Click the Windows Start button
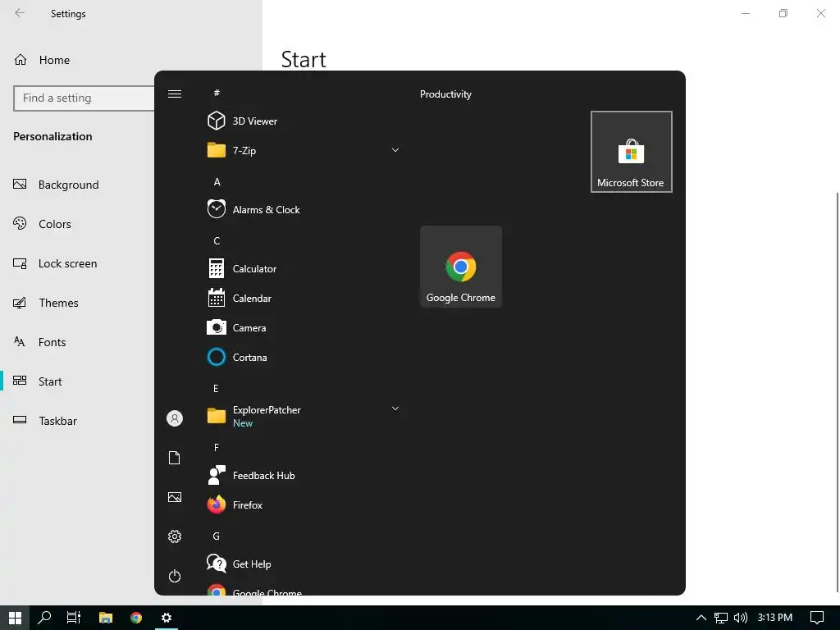Screen dimensions: 840x630 click(x=15, y=618)
